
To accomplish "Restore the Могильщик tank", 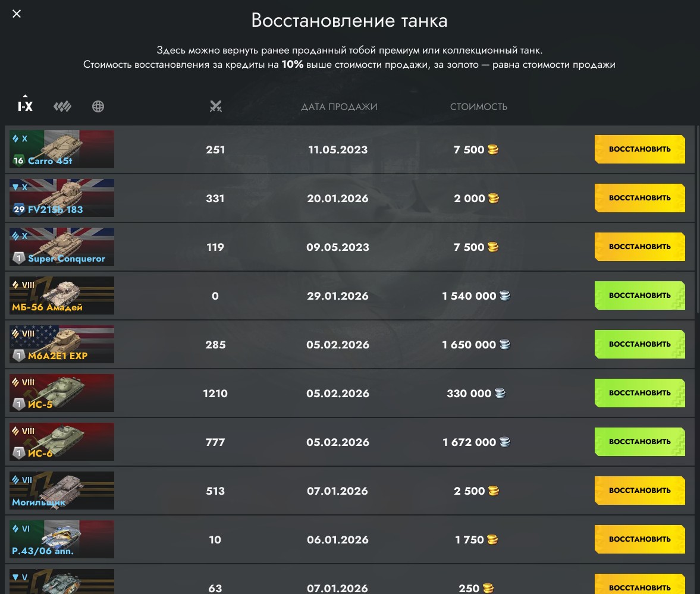I will point(639,491).
